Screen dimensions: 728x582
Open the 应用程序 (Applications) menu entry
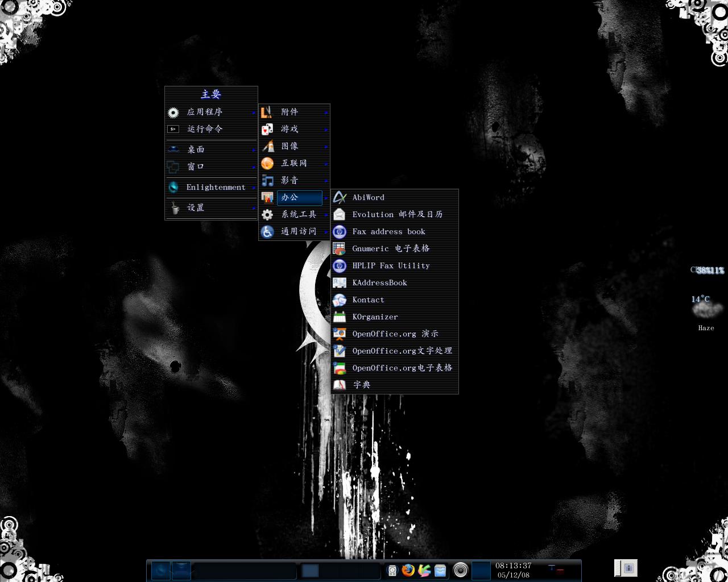[x=211, y=112]
